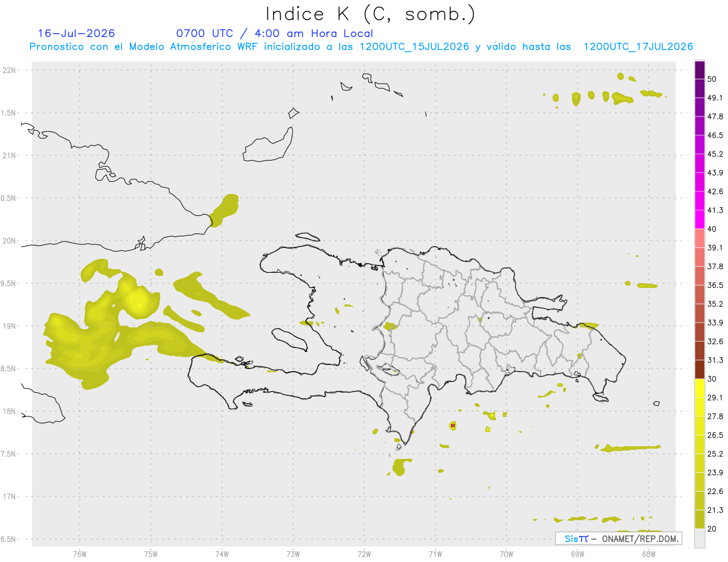
Task: Click the legend value '22.6'
Action: pyautogui.click(x=715, y=491)
